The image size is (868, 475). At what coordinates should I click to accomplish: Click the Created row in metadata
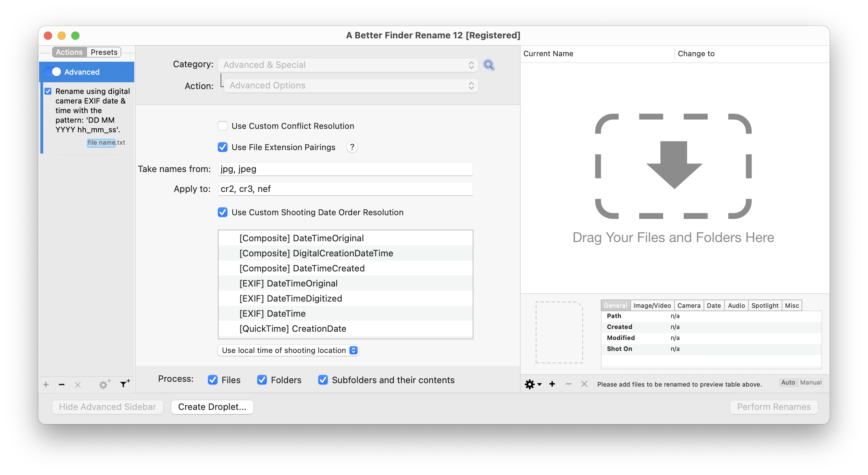tap(711, 327)
